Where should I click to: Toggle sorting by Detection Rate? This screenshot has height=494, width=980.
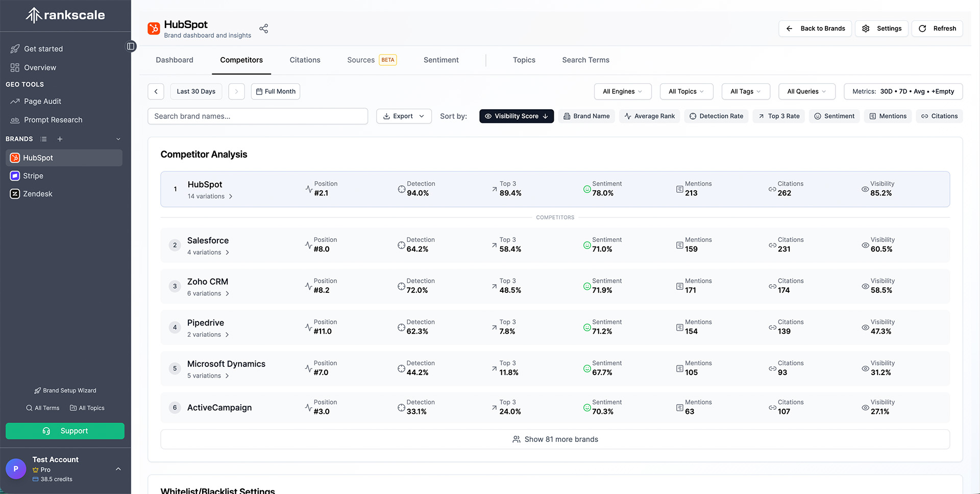pos(716,116)
